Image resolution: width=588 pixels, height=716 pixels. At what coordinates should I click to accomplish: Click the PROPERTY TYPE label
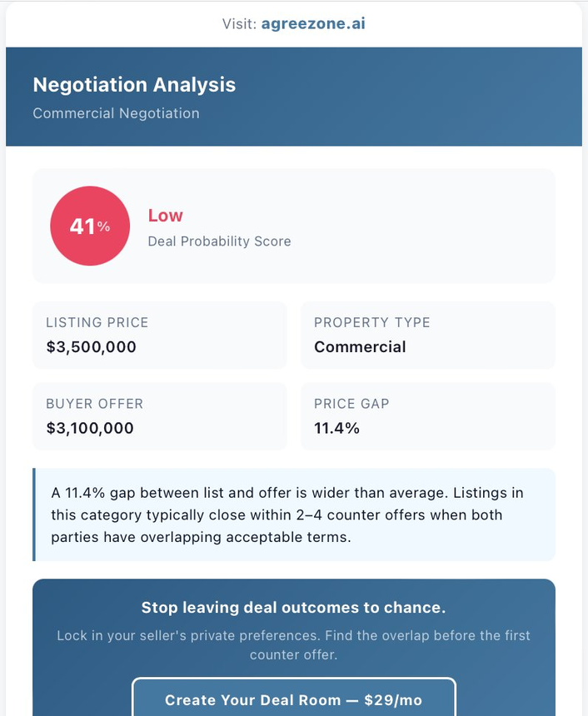tap(371, 322)
